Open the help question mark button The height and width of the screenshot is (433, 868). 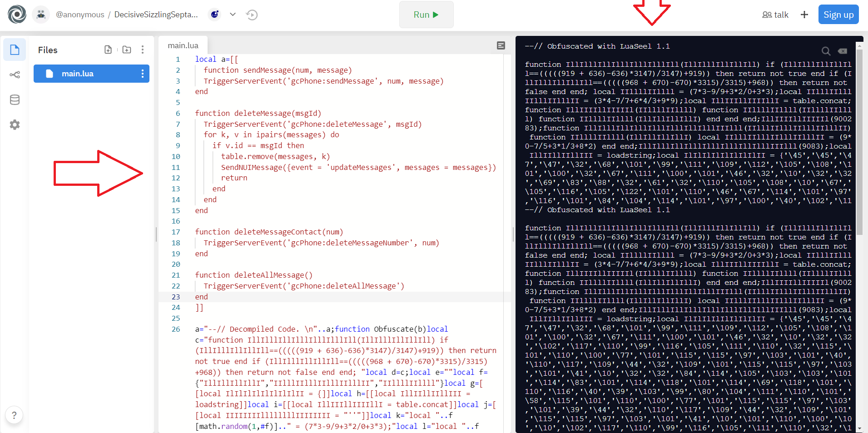[x=14, y=415]
